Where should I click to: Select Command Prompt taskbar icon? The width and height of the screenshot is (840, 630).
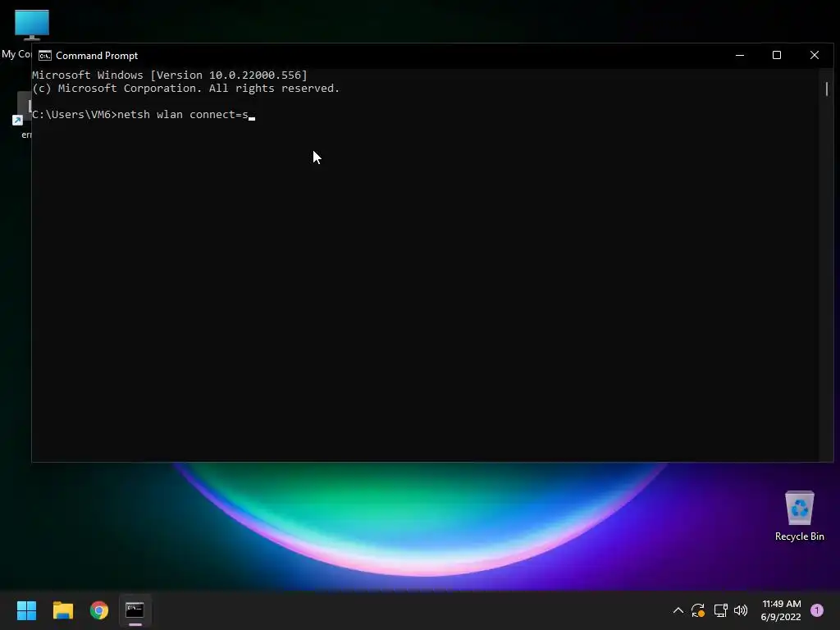coord(135,610)
